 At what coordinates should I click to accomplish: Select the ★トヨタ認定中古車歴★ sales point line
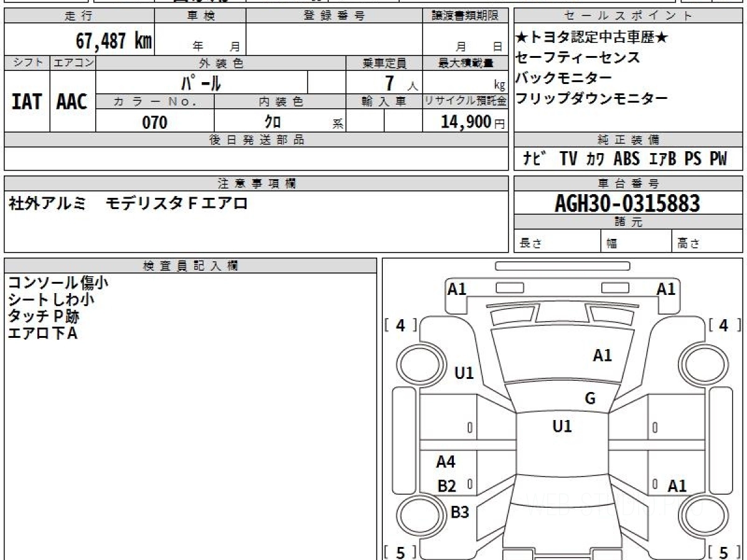point(592,37)
